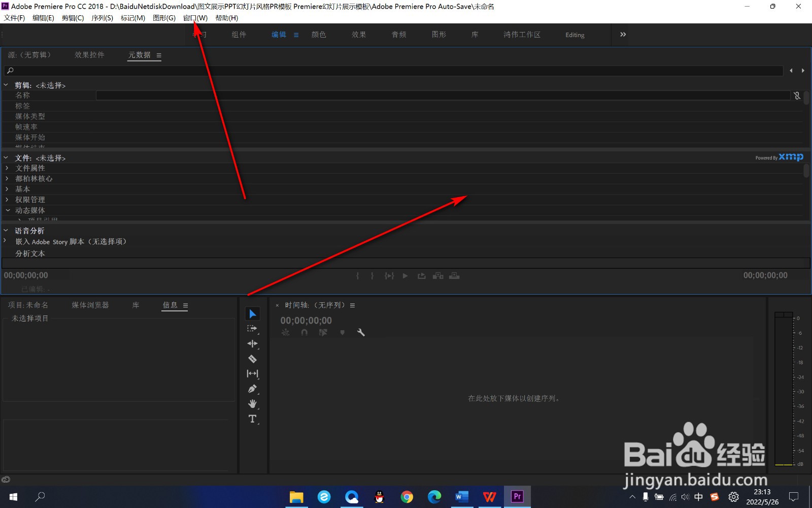Open the 编辑 workspace menu icon

tap(296, 35)
